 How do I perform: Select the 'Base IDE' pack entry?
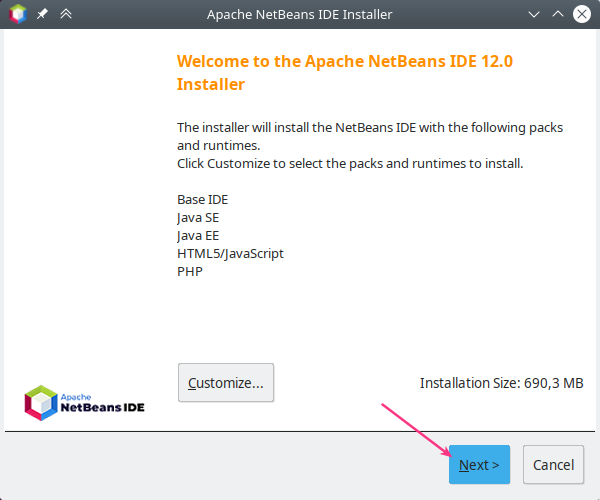click(203, 199)
